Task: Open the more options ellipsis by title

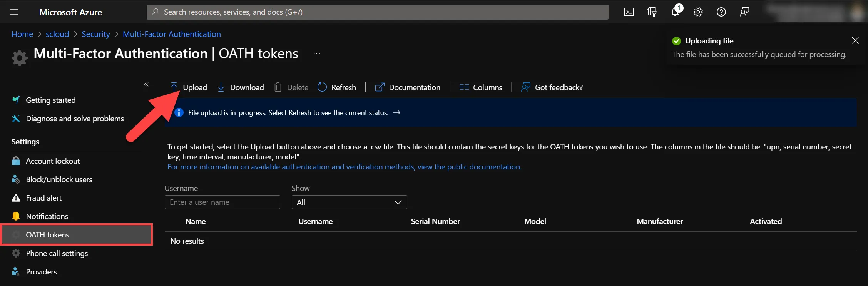Action: click(x=317, y=54)
